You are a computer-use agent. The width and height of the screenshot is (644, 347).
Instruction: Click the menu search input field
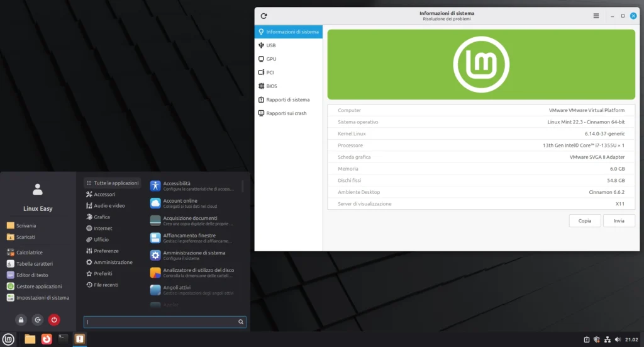click(x=165, y=322)
